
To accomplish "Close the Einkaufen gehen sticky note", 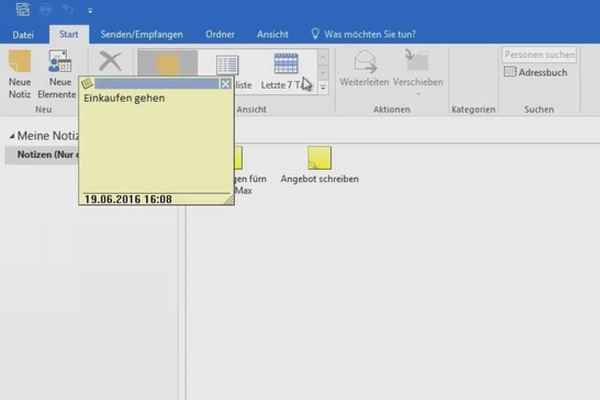I will tap(226, 84).
